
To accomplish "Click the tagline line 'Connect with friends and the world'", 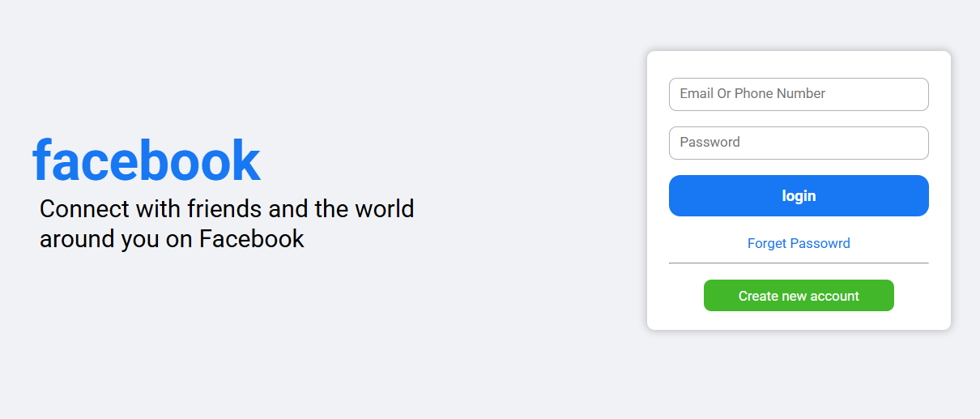I will 227,209.
